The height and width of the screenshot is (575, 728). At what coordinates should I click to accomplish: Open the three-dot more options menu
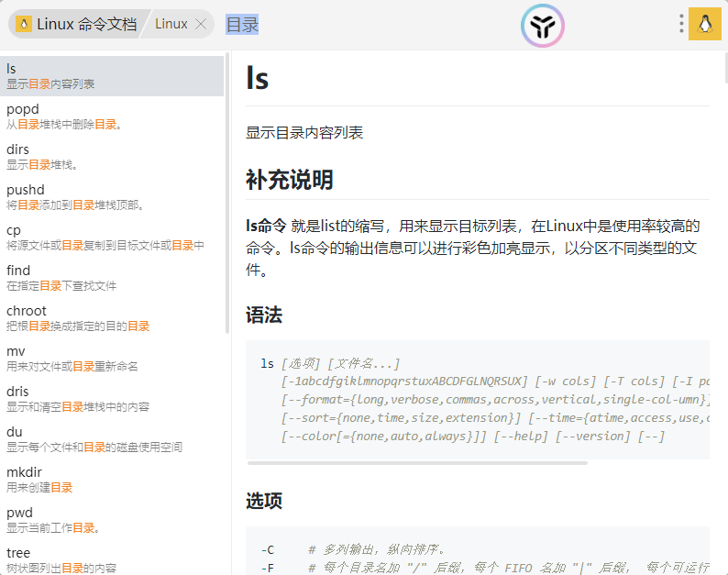(681, 24)
